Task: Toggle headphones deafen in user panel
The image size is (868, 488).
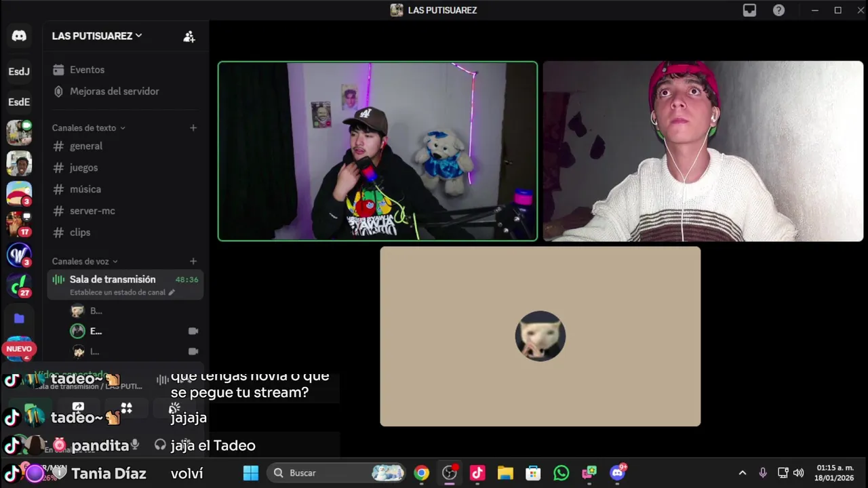Action: pyautogui.click(x=160, y=445)
